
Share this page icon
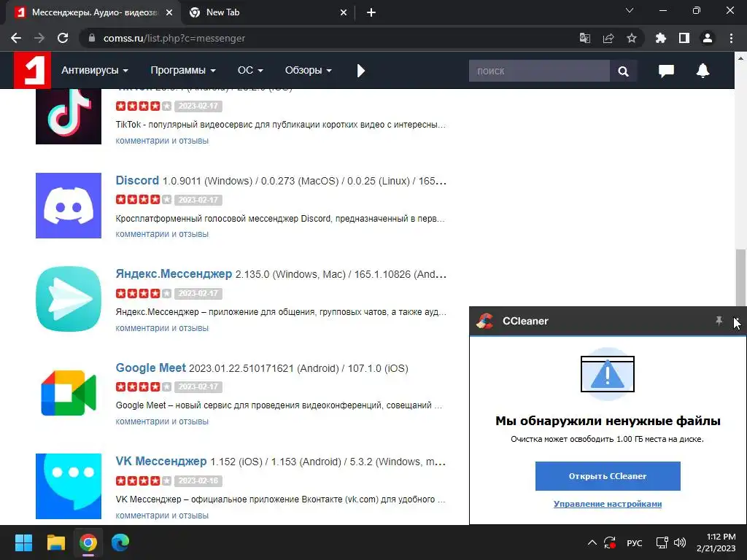[608, 38]
